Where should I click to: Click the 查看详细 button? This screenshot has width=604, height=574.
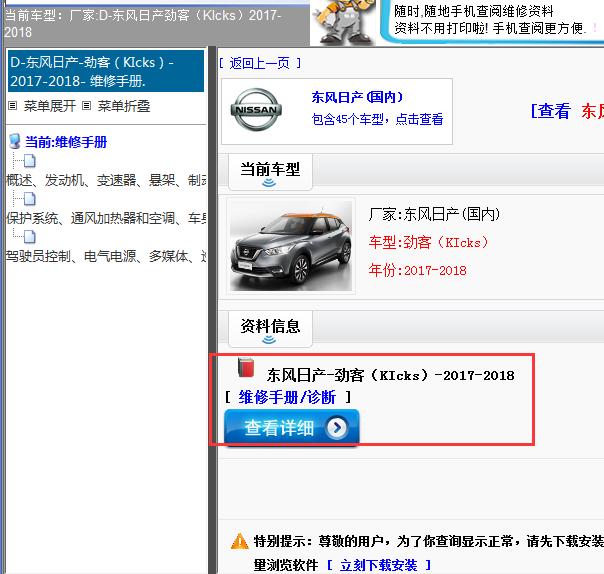pos(292,427)
